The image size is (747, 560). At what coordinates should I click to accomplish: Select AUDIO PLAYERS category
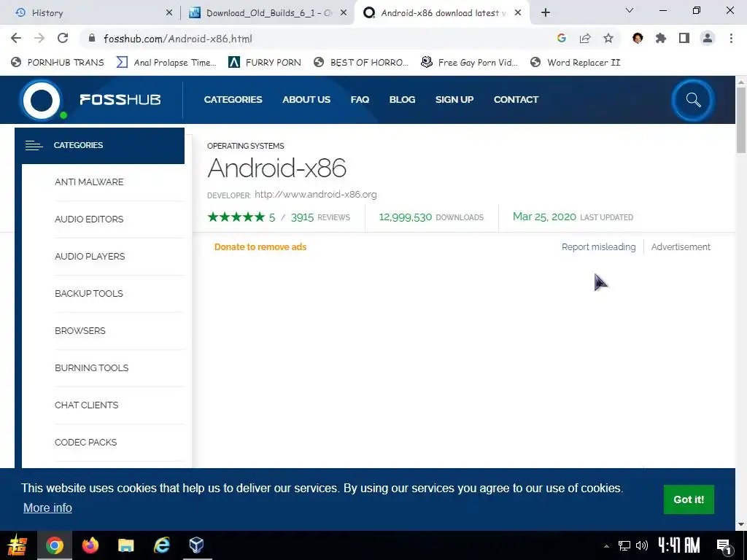click(90, 256)
